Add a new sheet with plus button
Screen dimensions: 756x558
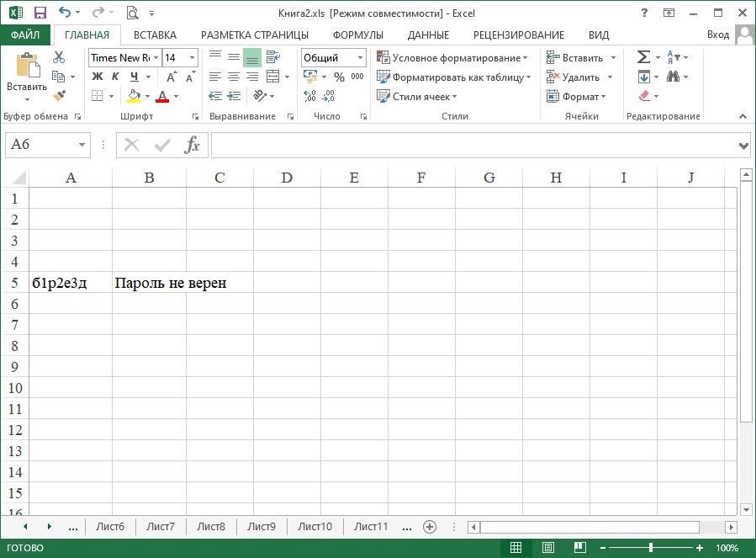[430, 527]
